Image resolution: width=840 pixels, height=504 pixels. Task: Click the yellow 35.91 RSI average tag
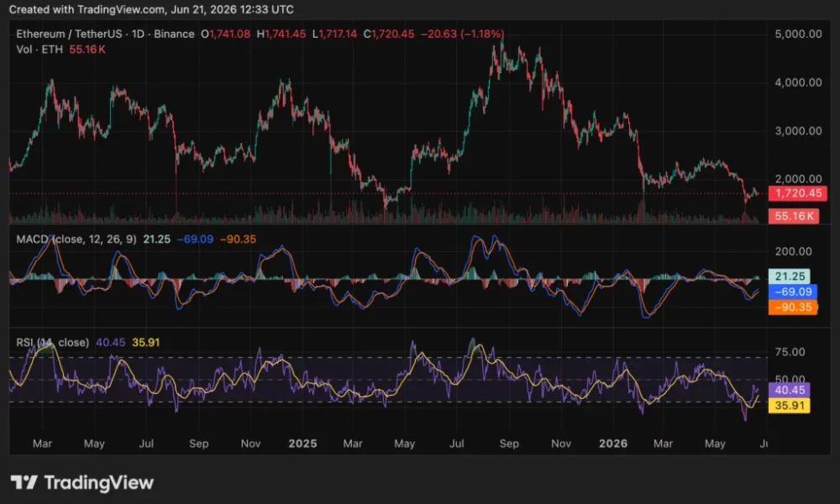click(x=789, y=406)
